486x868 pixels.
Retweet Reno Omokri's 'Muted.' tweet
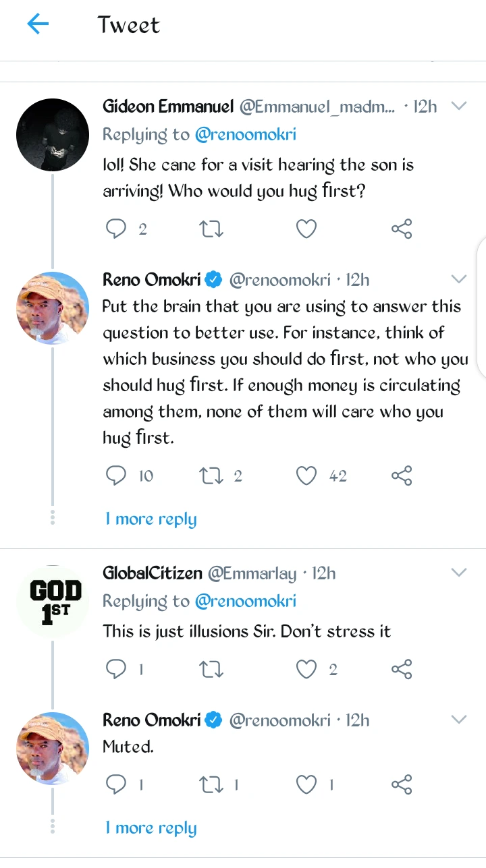click(211, 784)
